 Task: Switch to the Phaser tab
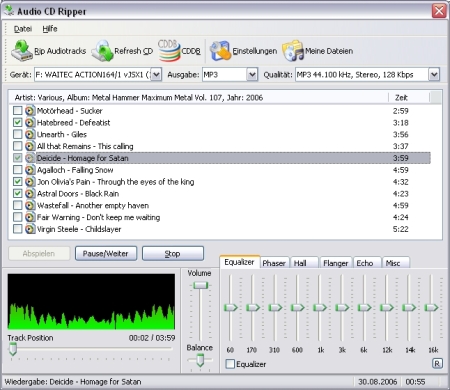tap(274, 263)
